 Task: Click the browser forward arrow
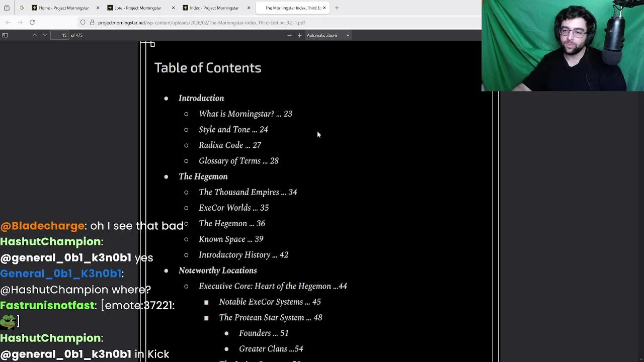pos(20,22)
